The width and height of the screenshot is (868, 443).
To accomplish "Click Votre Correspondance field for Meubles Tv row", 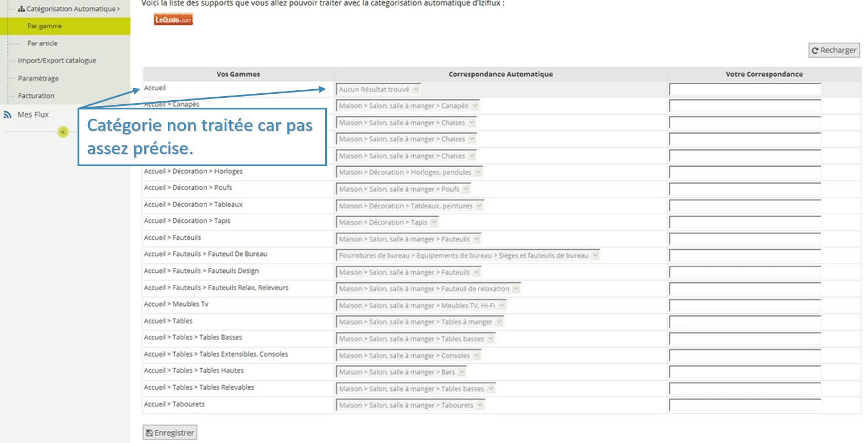I will (x=745, y=306).
